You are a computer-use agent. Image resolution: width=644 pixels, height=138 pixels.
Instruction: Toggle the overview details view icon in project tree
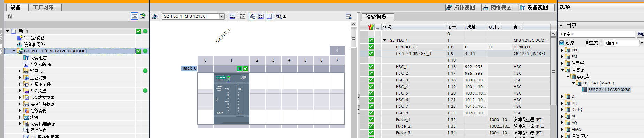135,16
